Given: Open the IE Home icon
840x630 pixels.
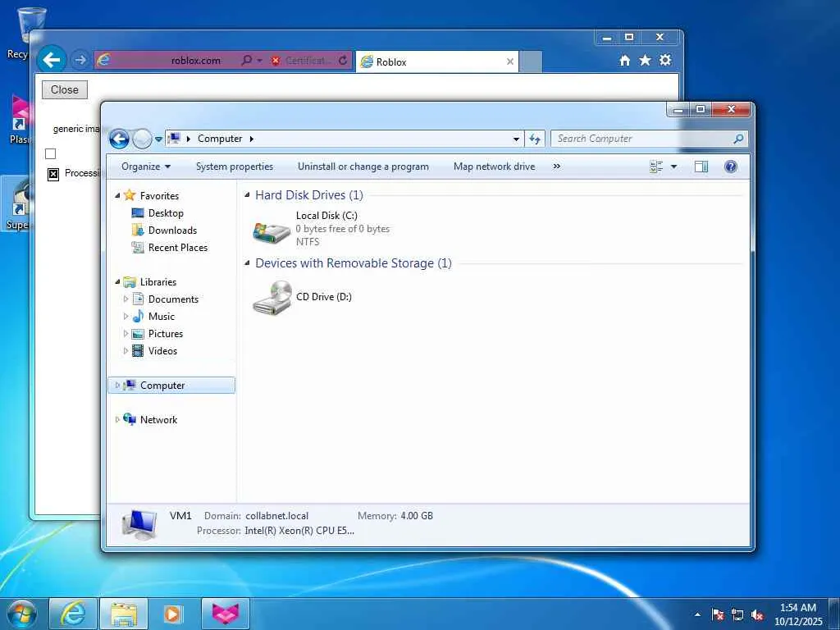Looking at the screenshot, I should pos(624,61).
